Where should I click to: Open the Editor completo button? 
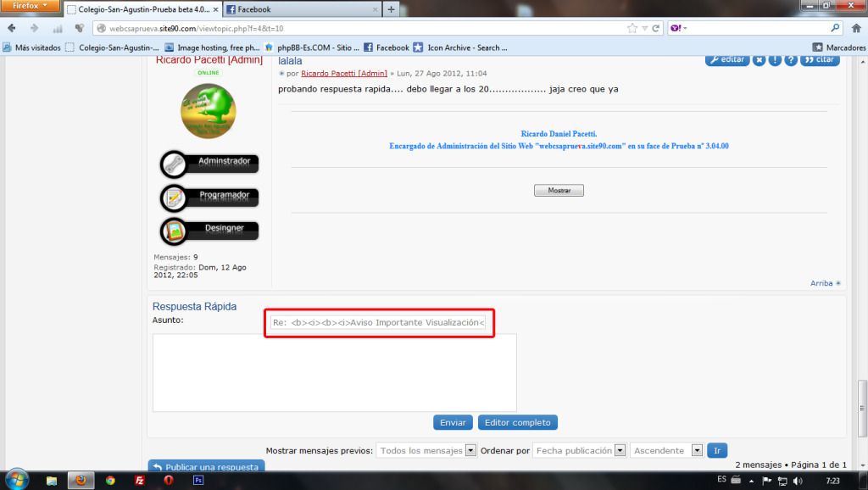[518, 422]
